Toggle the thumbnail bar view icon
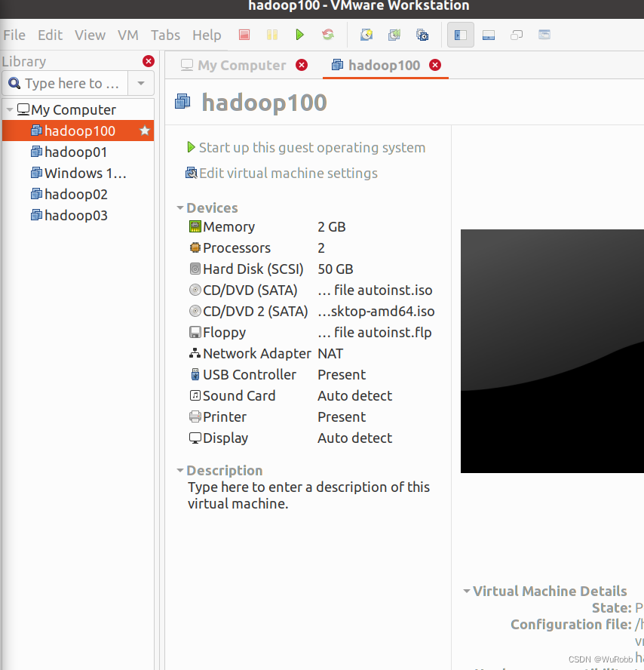644x670 pixels. 489,35
